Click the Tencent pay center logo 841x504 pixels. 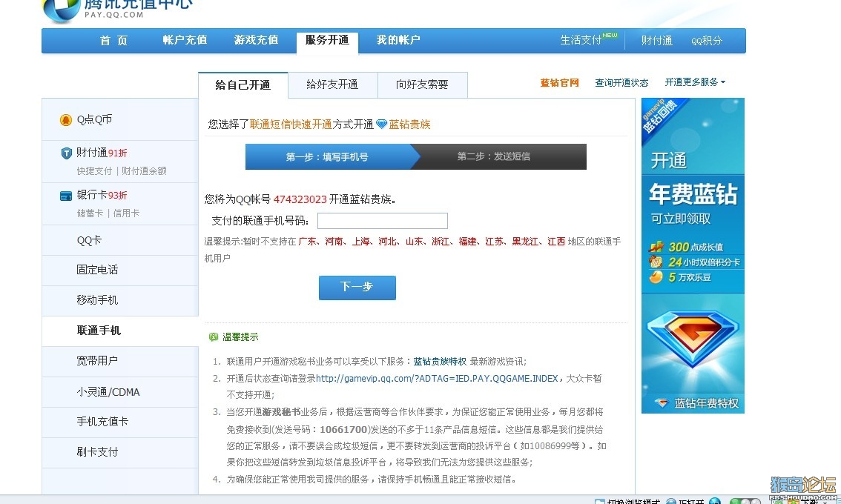[117, 10]
